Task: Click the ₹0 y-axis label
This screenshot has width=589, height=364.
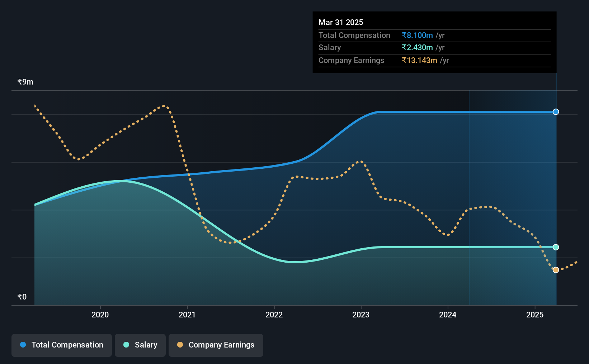Action: (x=22, y=297)
